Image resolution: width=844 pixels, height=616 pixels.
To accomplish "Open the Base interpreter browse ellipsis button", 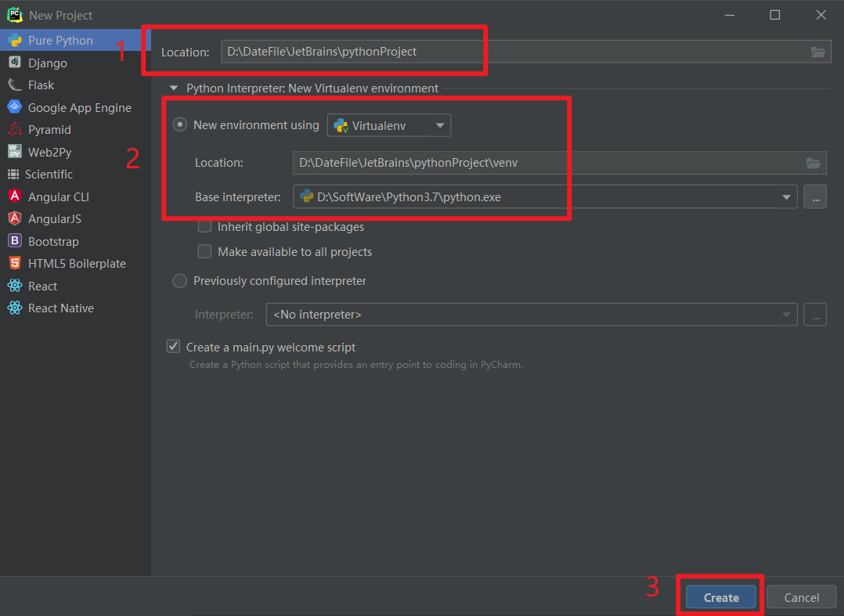I will [x=815, y=197].
